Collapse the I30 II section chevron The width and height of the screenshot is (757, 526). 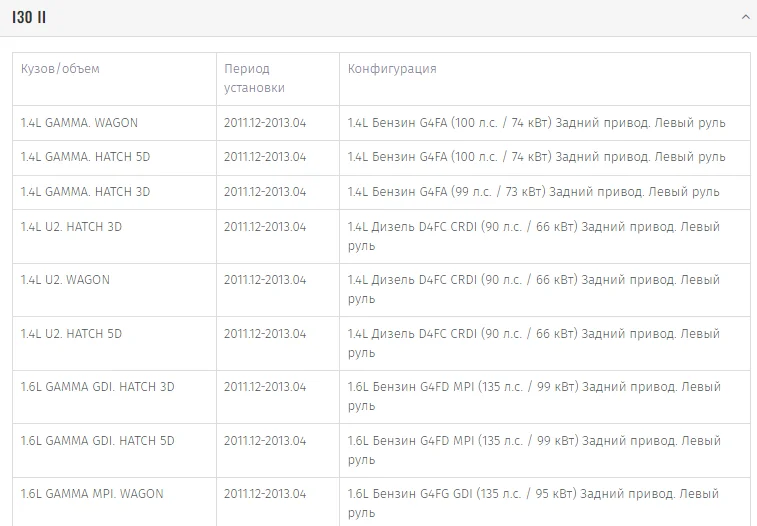click(x=745, y=17)
